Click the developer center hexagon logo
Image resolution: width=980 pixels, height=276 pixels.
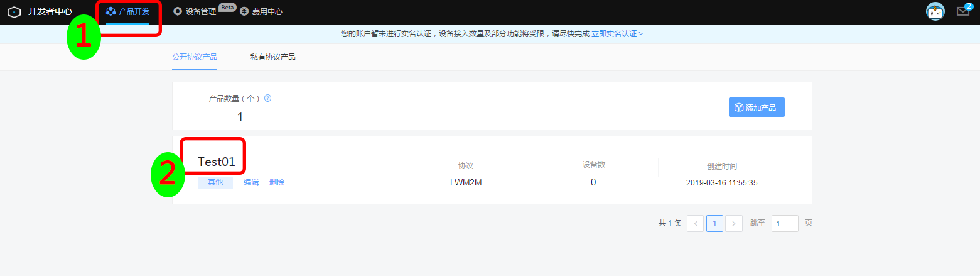click(14, 12)
